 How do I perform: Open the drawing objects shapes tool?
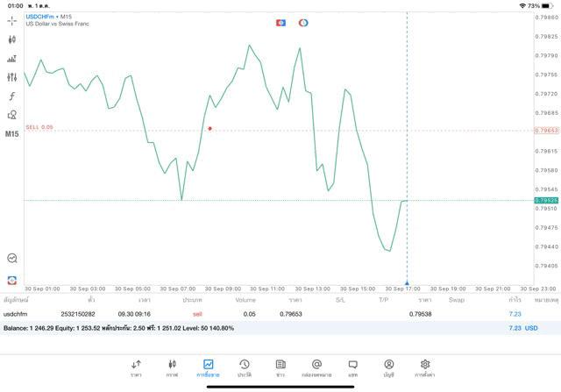[11, 115]
